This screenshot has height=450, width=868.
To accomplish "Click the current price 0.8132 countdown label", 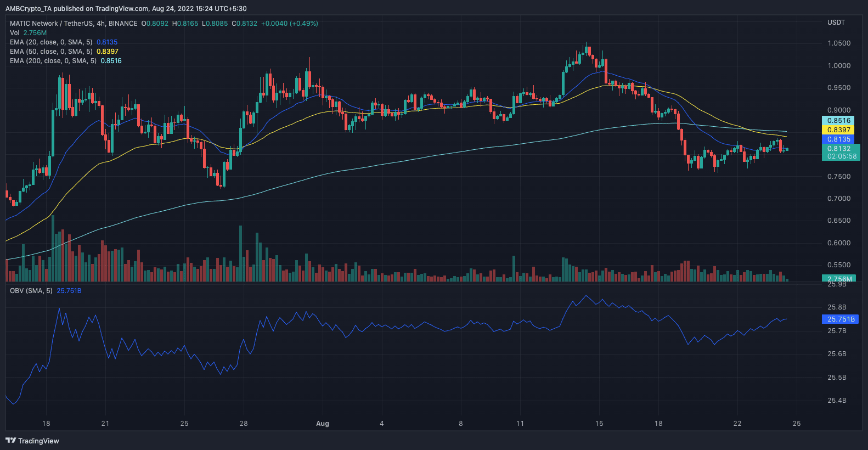I will [841, 153].
